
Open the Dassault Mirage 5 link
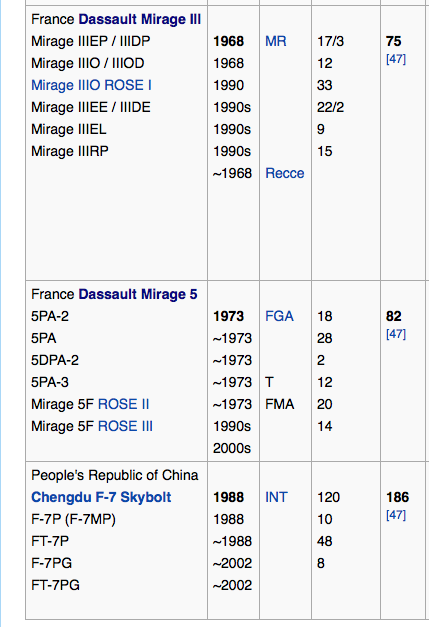point(138,294)
